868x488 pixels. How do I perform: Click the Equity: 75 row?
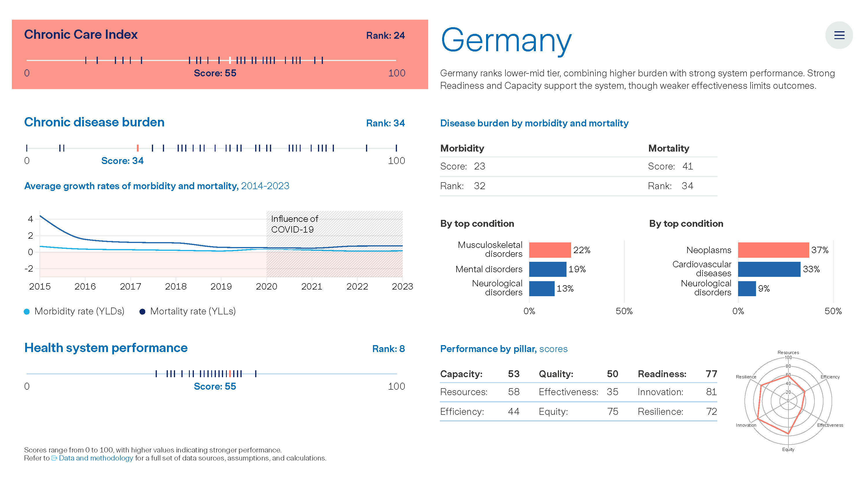pos(579,412)
